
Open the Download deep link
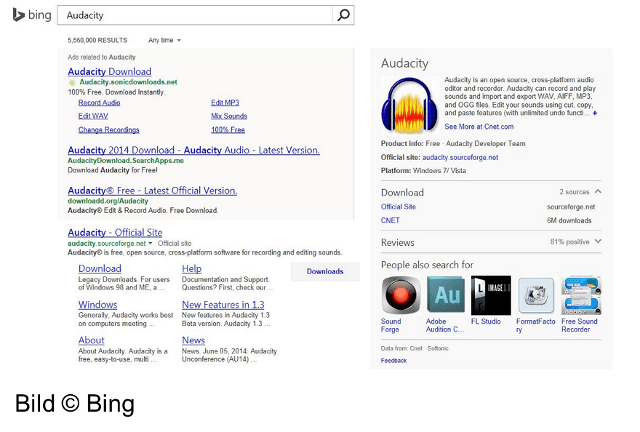click(x=100, y=269)
